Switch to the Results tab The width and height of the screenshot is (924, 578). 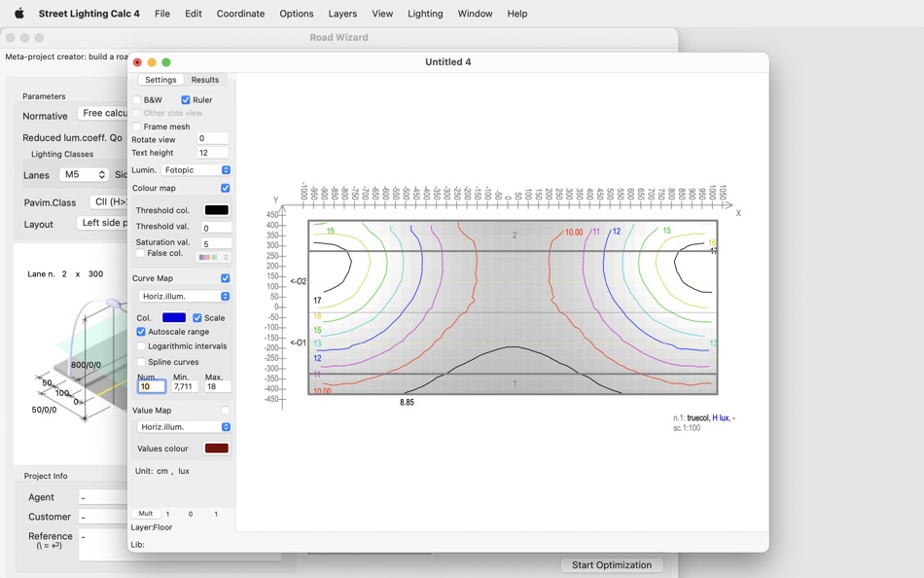(204, 80)
